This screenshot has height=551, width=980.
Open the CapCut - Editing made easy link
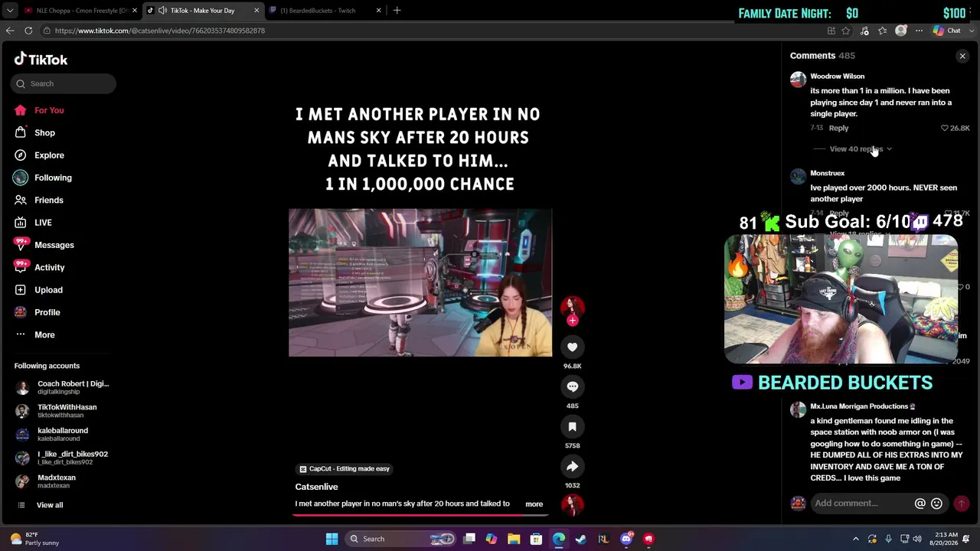(x=345, y=468)
